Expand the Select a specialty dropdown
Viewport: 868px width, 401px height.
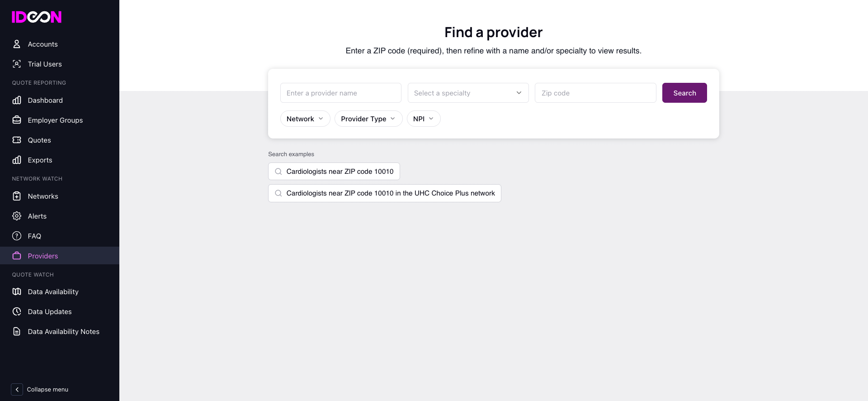[468, 93]
